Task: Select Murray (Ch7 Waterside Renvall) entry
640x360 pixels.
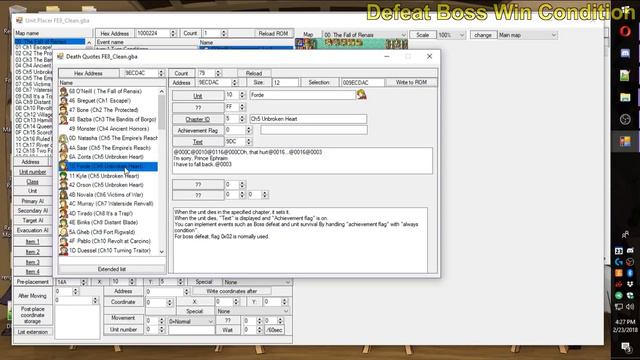Action: (x=109, y=204)
